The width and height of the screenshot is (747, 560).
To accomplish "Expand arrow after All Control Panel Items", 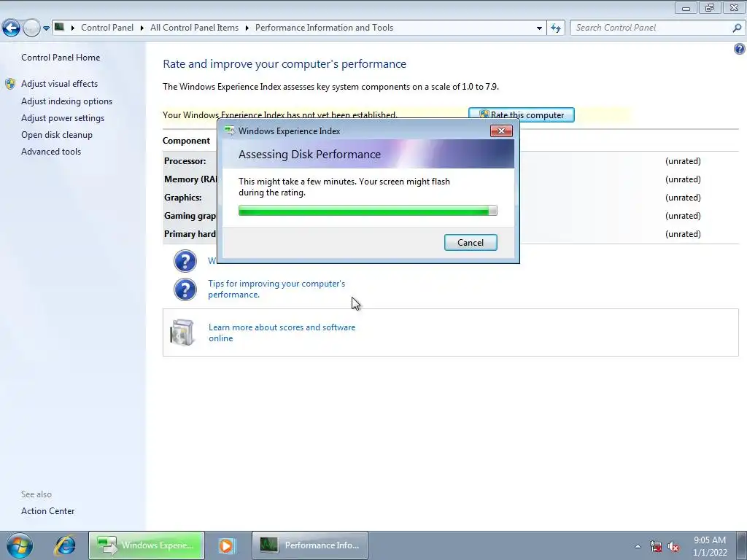I will 247,28.
